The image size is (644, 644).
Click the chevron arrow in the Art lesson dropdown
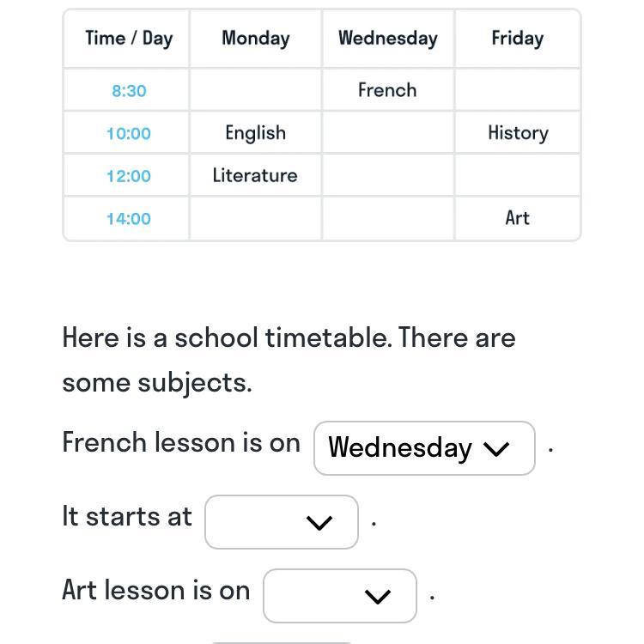click(x=378, y=597)
